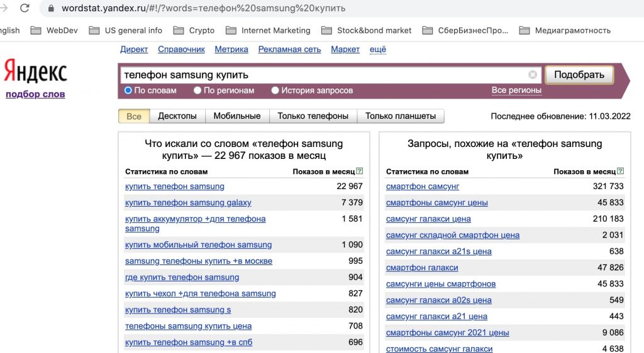
Task: Open query купить телефон samsung s
Action: point(178,310)
